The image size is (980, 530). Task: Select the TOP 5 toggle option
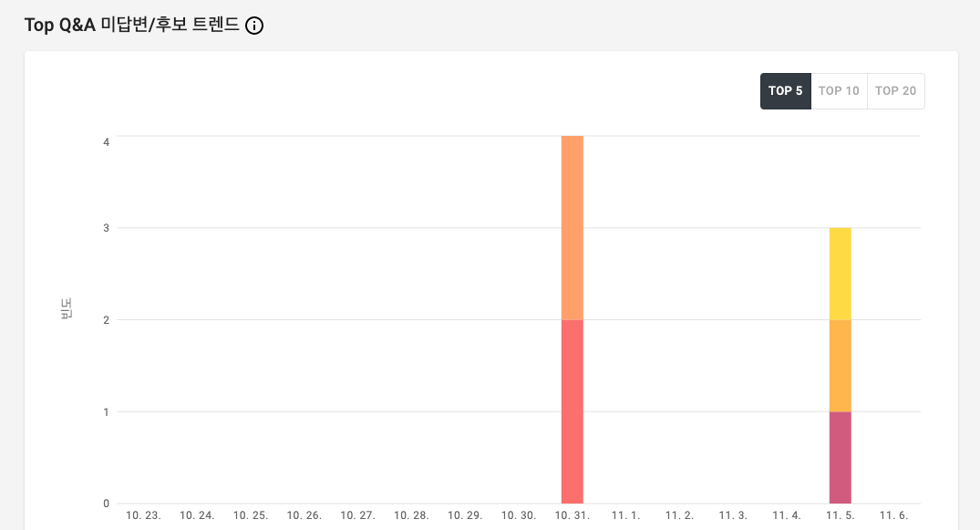click(786, 91)
